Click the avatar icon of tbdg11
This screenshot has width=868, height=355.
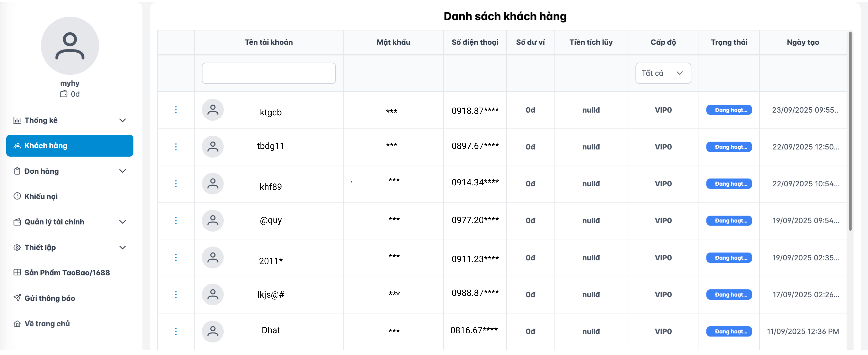coord(213,147)
